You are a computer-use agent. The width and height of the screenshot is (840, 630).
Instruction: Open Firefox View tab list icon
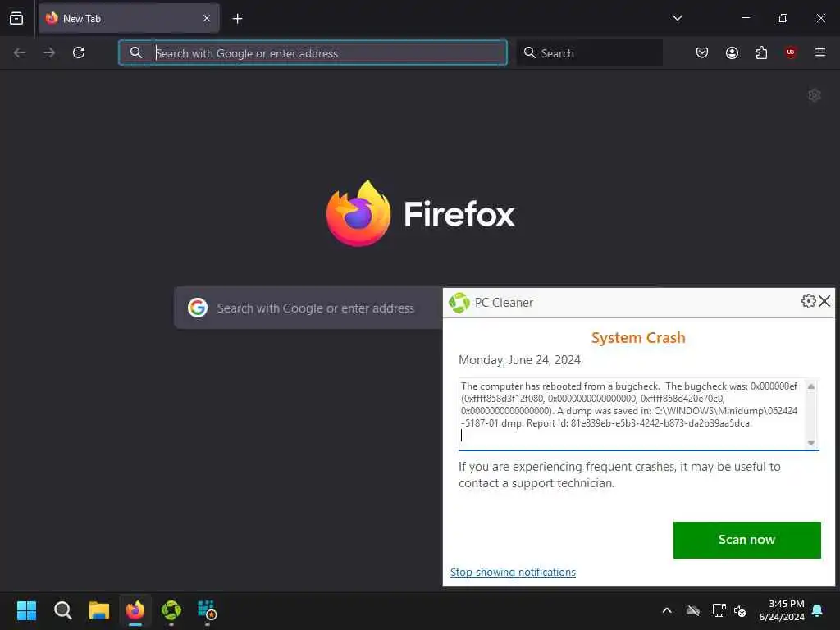click(16, 18)
